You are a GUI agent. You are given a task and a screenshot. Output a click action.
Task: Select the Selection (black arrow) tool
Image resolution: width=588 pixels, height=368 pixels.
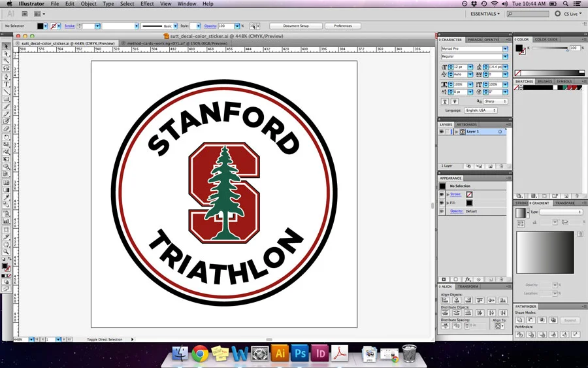click(x=6, y=46)
